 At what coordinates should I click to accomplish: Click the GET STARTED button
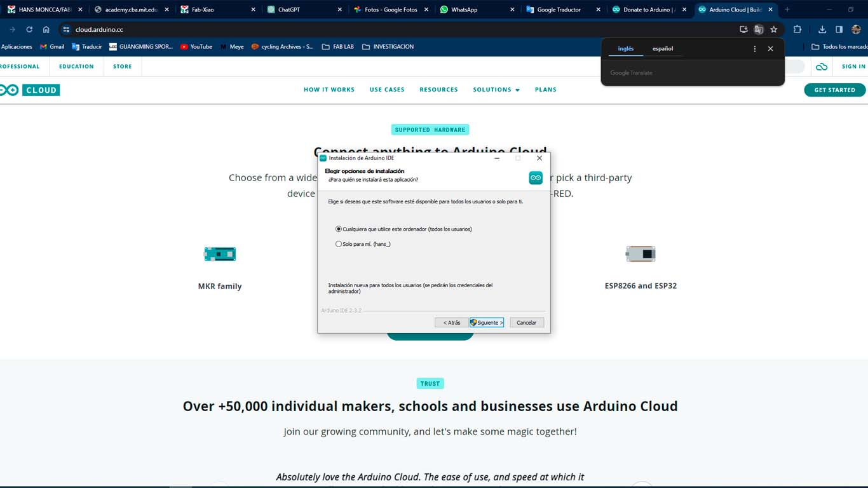[x=835, y=90]
